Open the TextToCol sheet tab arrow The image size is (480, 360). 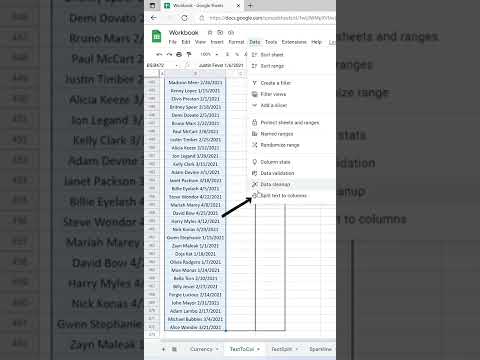coord(258,349)
